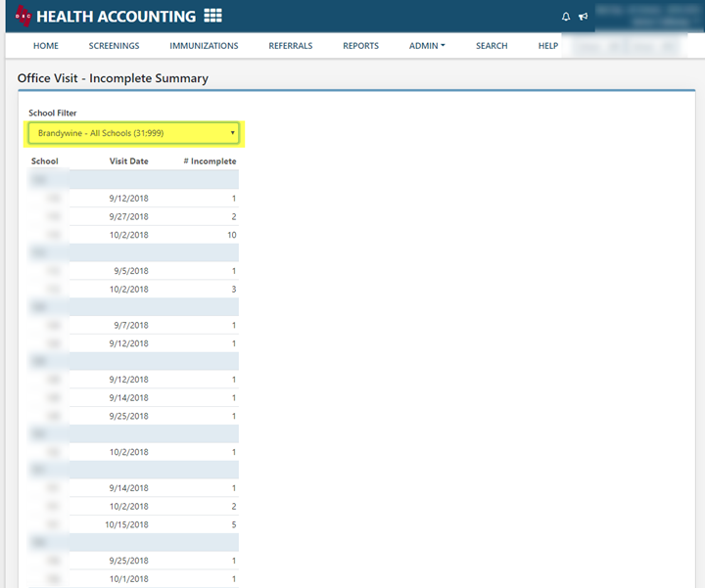The width and height of the screenshot is (705, 588).
Task: Click the School column header
Action: click(44, 161)
